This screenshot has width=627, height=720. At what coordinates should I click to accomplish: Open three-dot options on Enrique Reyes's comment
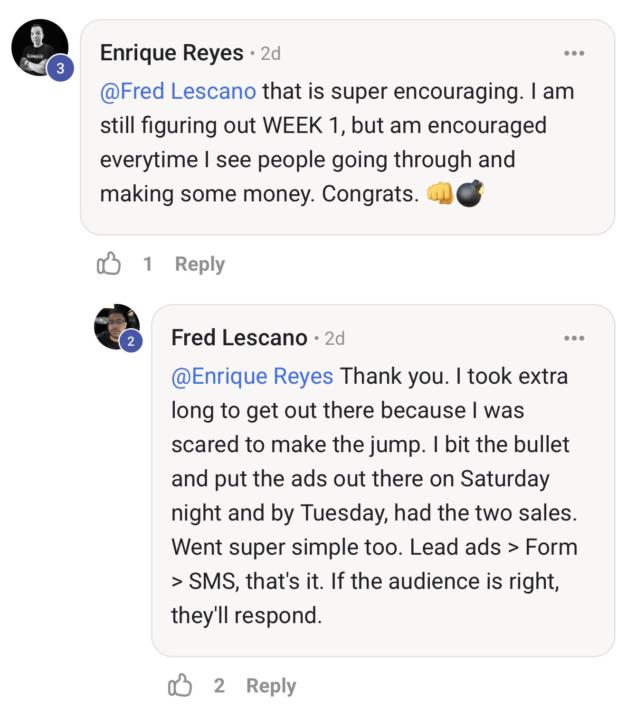click(x=574, y=53)
